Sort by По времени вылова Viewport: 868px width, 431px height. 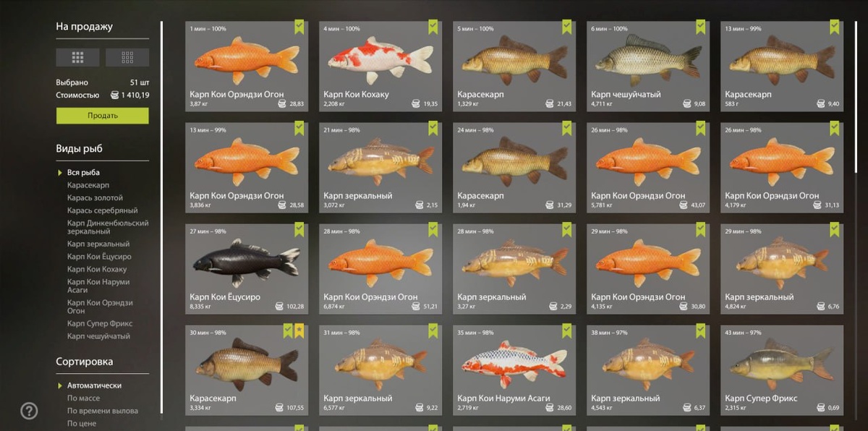tap(103, 411)
